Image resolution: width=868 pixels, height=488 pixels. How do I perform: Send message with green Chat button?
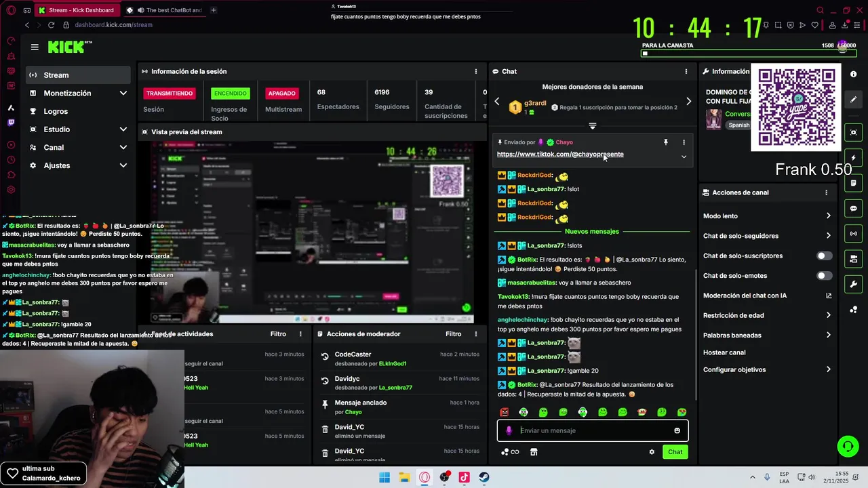(x=675, y=452)
